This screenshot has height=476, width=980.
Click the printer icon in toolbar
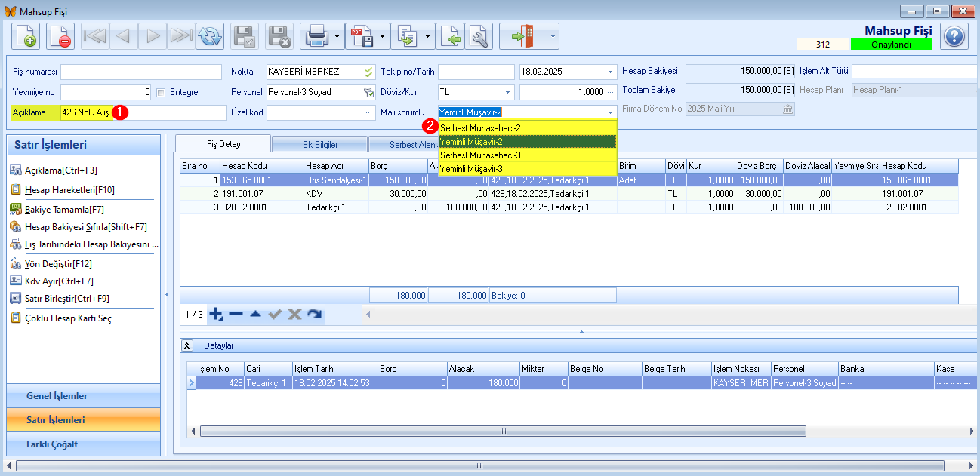click(x=316, y=36)
